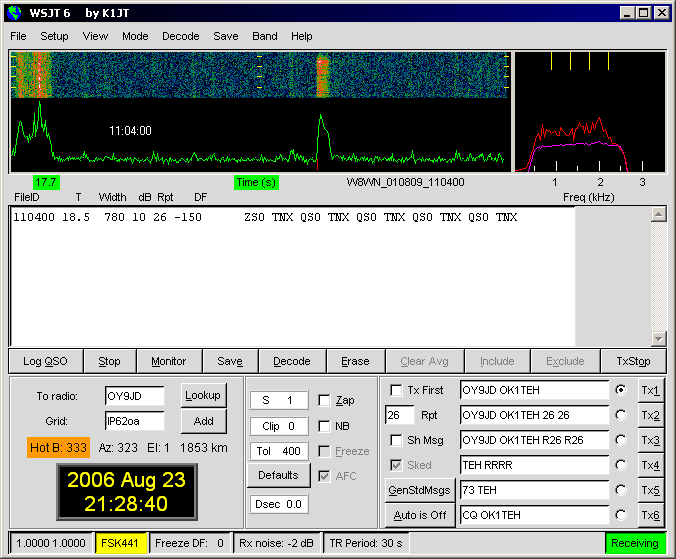Click the yellow FSK441 mode label
Image resolution: width=676 pixels, height=559 pixels.
tap(121, 543)
